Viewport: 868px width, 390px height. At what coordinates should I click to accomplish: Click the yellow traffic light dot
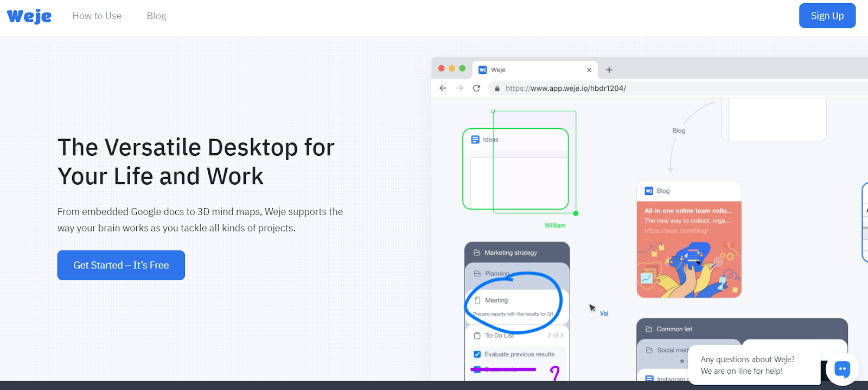(451, 68)
